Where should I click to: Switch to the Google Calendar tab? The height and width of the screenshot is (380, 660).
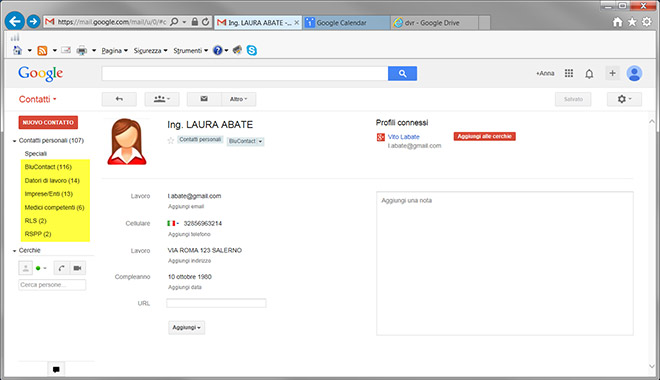[x=346, y=23]
